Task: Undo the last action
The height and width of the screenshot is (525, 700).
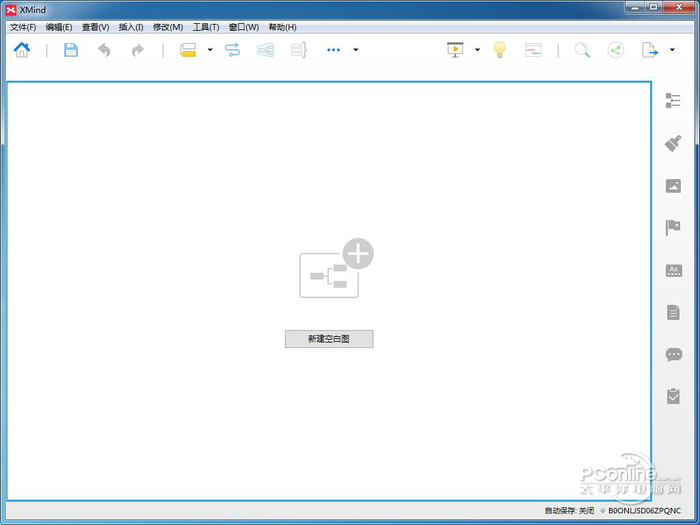Action: click(104, 50)
